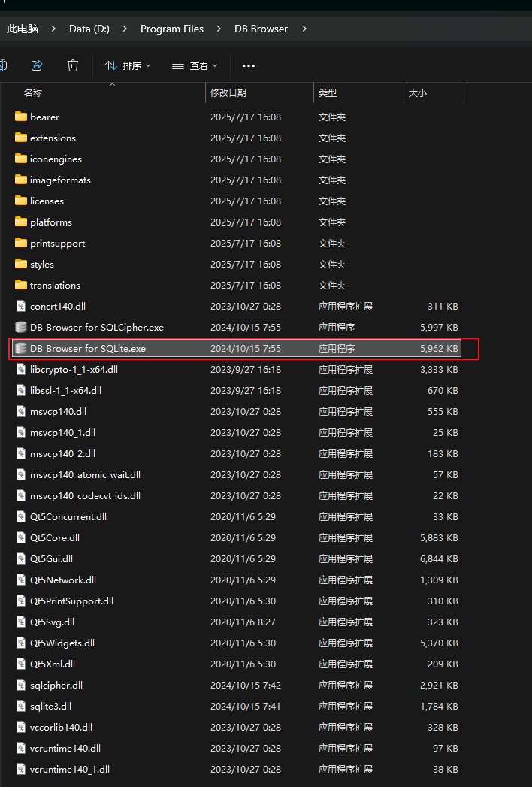Select file name msvcp140_2.dll

[x=62, y=454]
